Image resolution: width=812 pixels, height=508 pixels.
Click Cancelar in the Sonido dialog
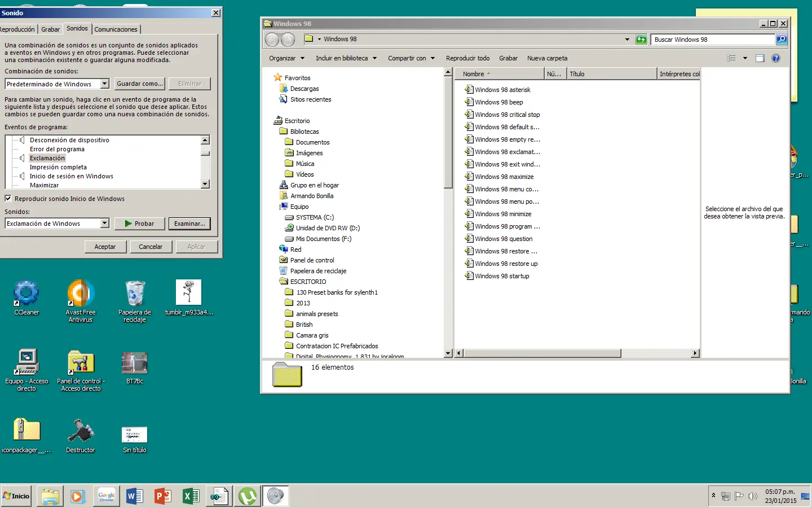point(151,247)
